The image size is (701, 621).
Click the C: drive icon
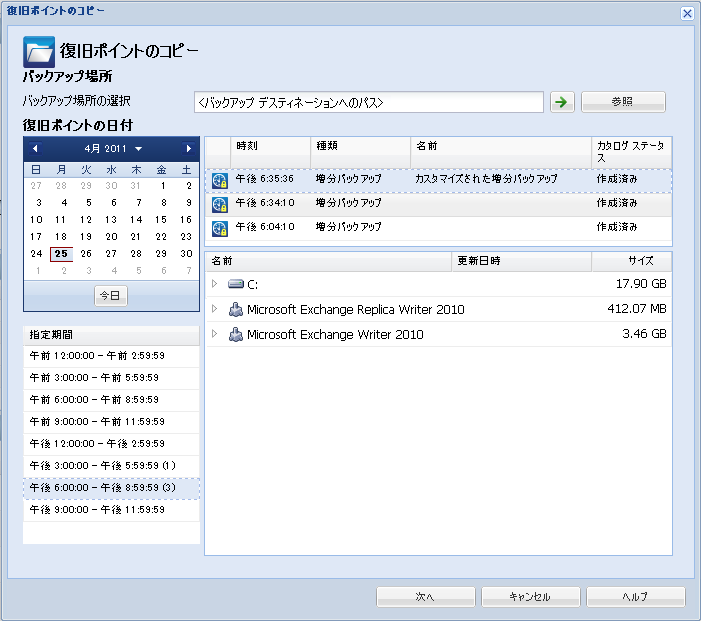pos(235,285)
